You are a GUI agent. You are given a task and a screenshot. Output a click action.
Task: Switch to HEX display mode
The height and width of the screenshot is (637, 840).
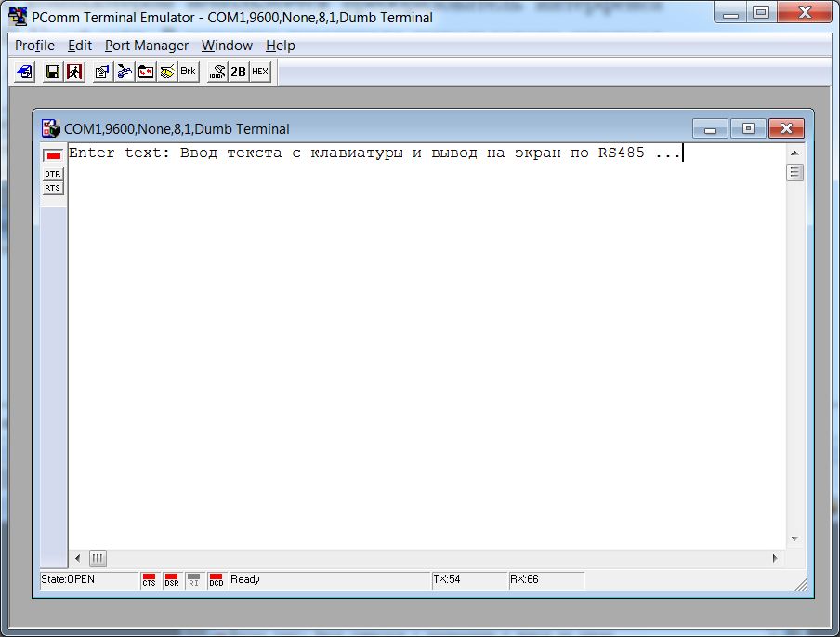(x=260, y=72)
